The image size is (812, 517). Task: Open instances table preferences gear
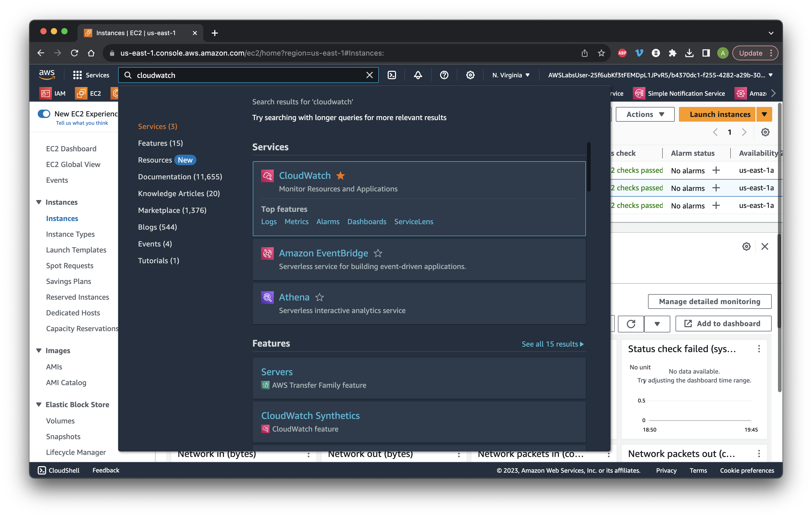[x=765, y=132]
